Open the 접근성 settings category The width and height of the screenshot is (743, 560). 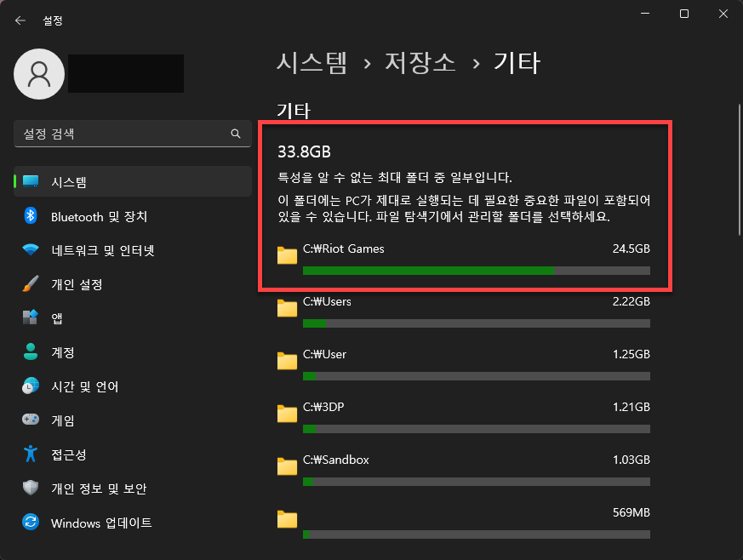pyautogui.click(x=132, y=454)
